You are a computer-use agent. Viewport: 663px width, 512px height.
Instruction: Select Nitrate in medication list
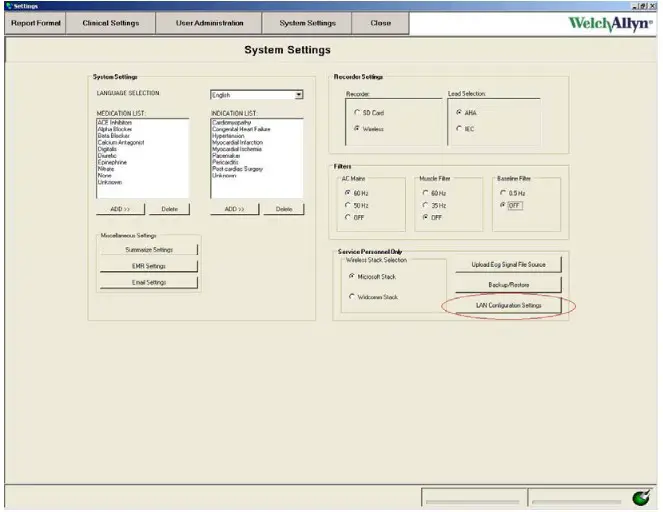point(106,169)
